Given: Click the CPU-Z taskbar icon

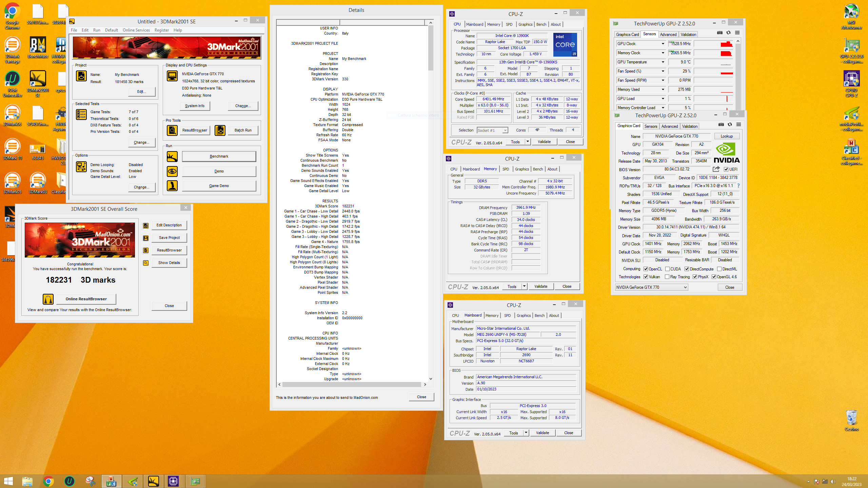Looking at the screenshot, I should click(x=173, y=481).
